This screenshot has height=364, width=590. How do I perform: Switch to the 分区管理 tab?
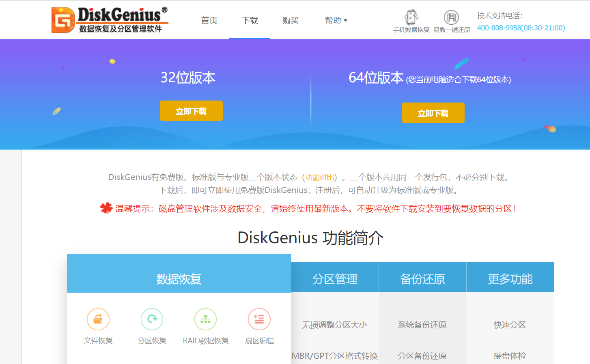[x=335, y=277]
